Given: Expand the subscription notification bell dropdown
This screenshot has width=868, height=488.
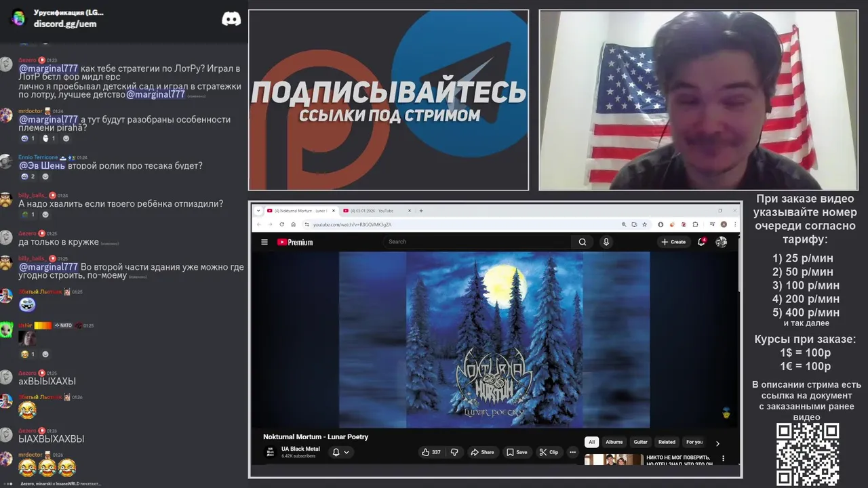Looking at the screenshot, I should (x=340, y=452).
